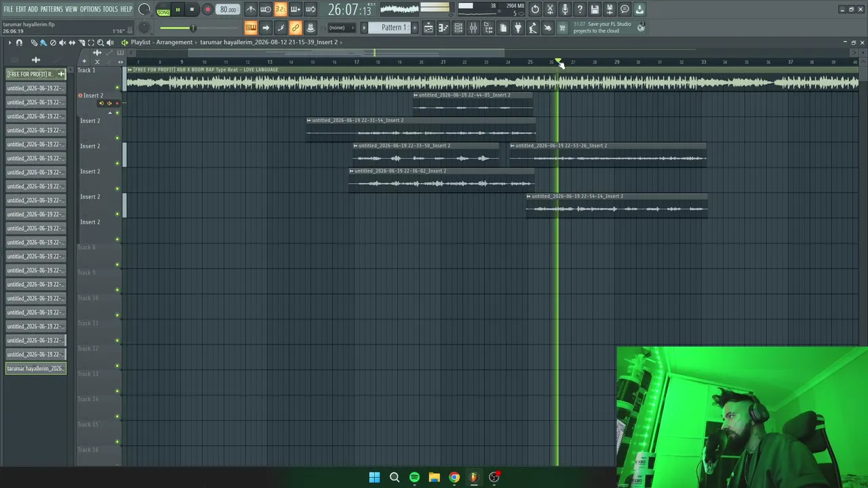Select the Zoom magnifier tool in Playlist
The height and width of the screenshot is (488, 868).
pyautogui.click(x=100, y=43)
